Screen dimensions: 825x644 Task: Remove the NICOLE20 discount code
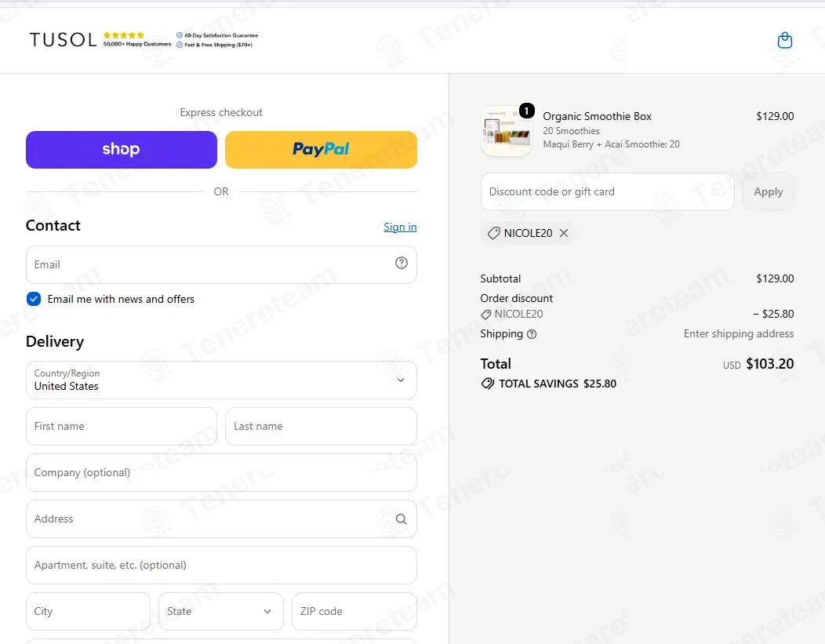564,233
